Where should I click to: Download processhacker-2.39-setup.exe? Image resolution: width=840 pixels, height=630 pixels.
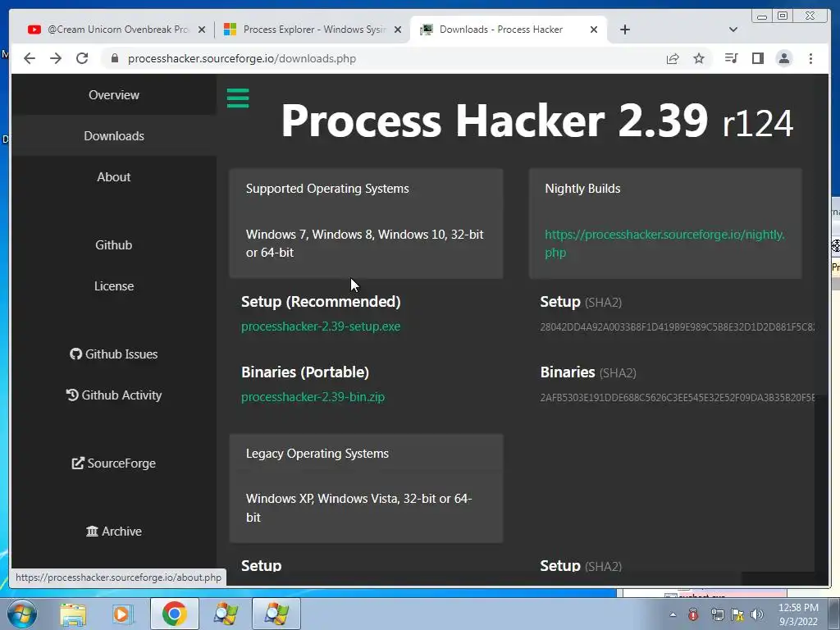click(x=321, y=326)
